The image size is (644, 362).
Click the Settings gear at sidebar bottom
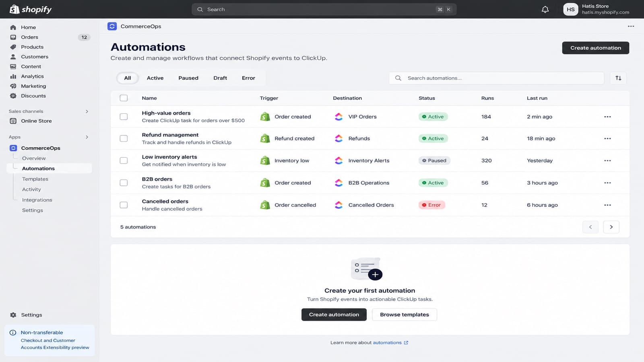point(13,315)
